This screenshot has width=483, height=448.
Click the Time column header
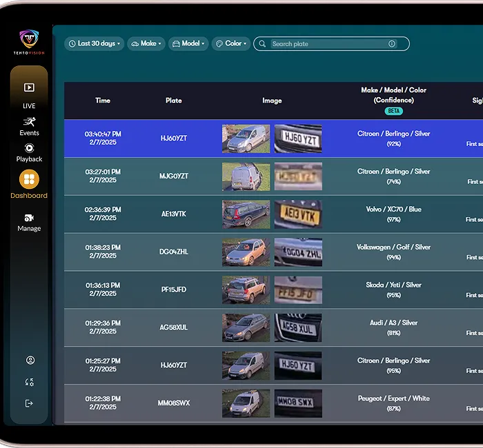[x=103, y=101]
